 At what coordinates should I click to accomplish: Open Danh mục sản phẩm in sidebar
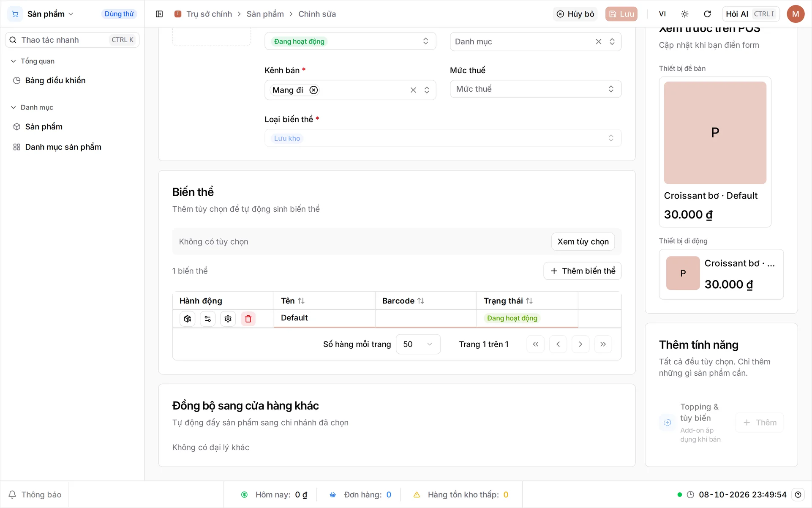[63, 147]
